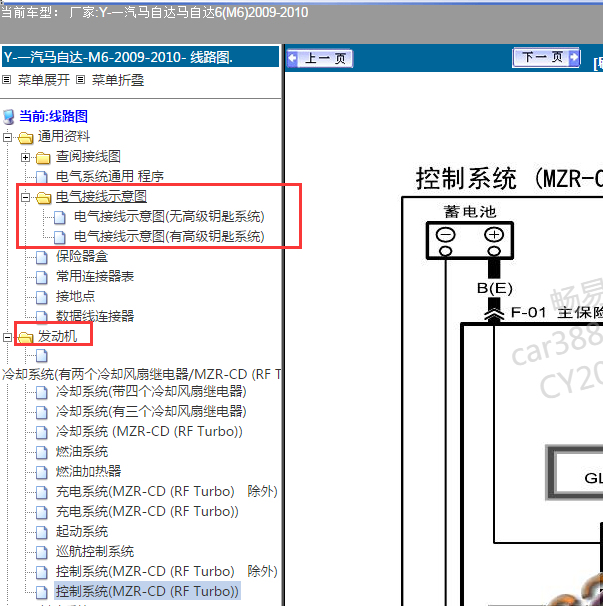This screenshot has width=603, height=606.
Task: Collapse the 电气接线示意图 tree node
Action: click(x=26, y=197)
